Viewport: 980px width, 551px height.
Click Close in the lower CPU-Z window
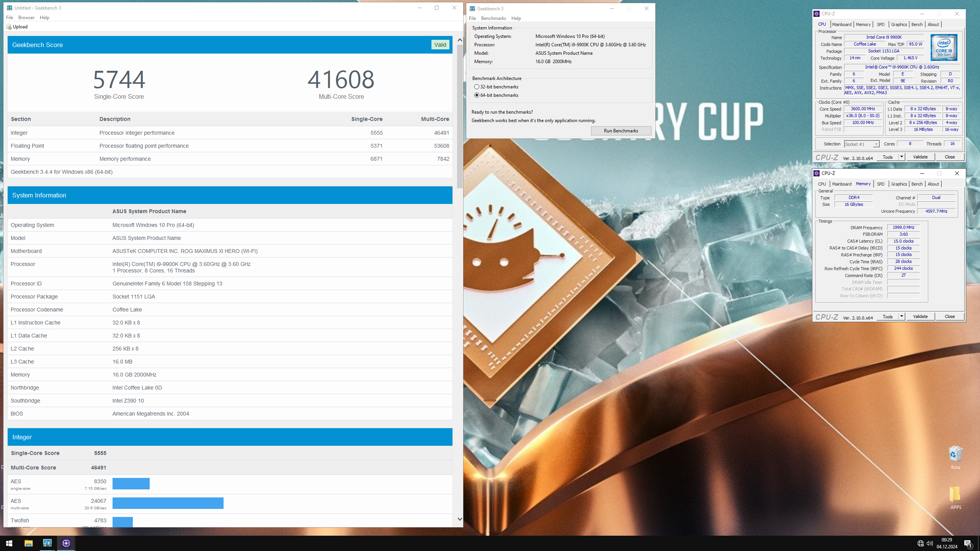click(x=950, y=316)
